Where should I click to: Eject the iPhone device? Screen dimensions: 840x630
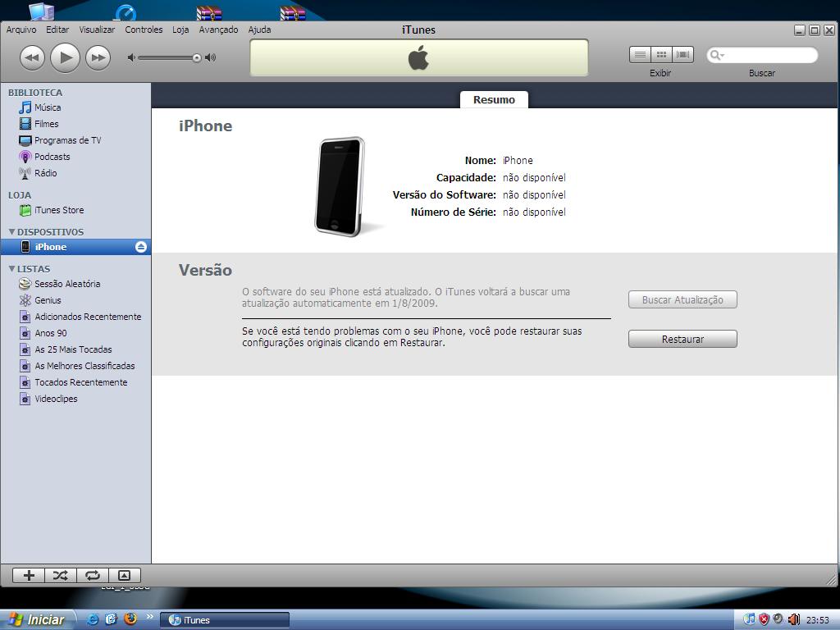pos(140,247)
